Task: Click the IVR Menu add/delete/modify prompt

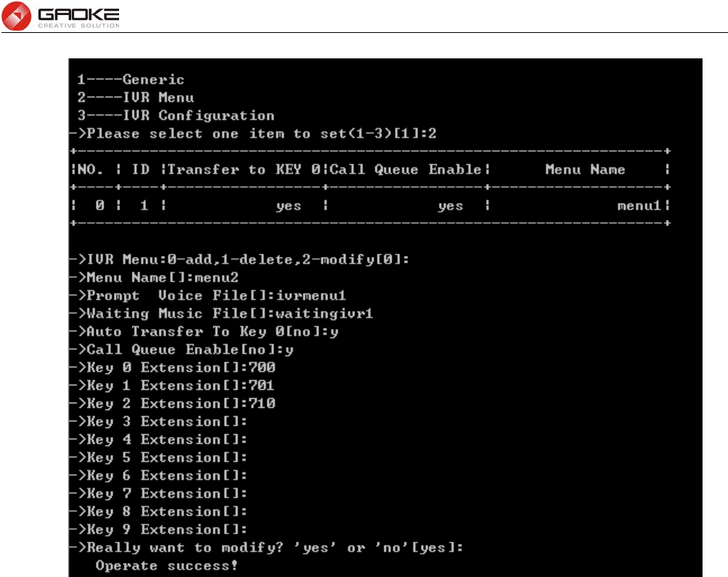Action: (240, 259)
